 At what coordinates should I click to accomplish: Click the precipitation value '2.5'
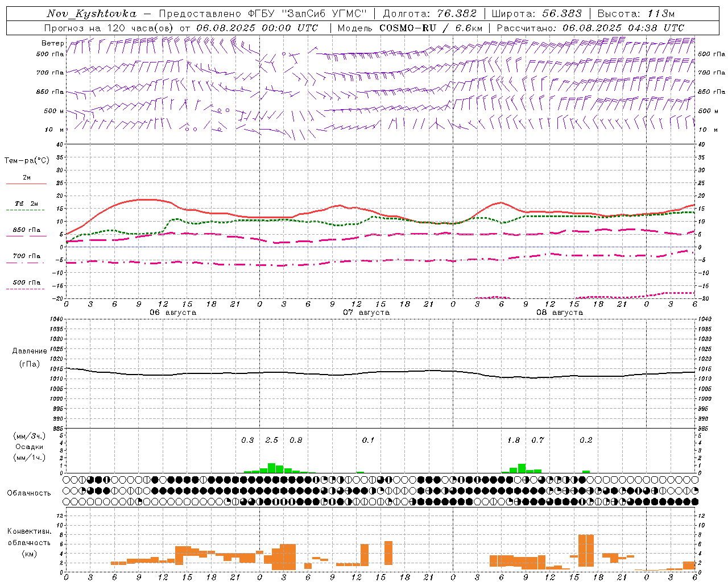272,440
